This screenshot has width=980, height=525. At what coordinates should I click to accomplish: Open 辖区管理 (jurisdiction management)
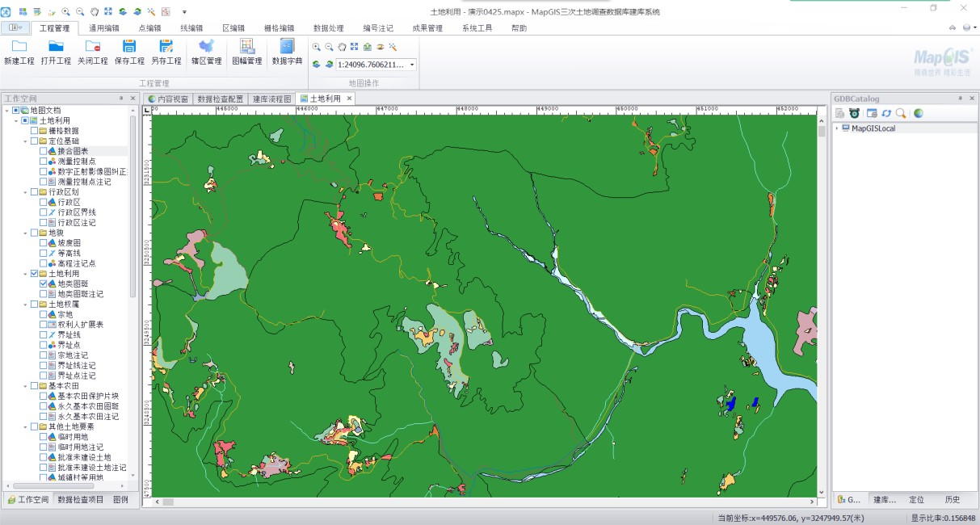(206, 52)
